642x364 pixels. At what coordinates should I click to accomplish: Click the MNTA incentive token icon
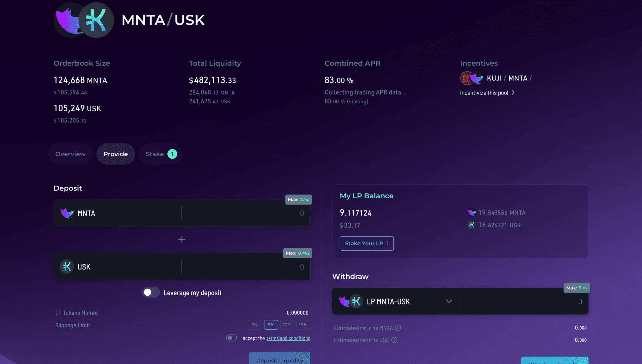pos(477,78)
